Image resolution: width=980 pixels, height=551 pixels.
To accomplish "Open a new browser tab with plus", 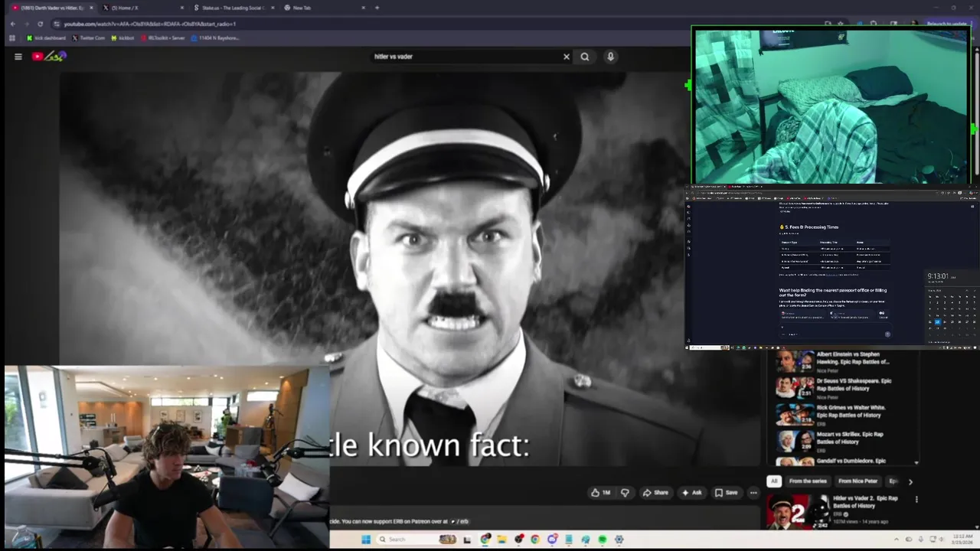I will pos(377,8).
